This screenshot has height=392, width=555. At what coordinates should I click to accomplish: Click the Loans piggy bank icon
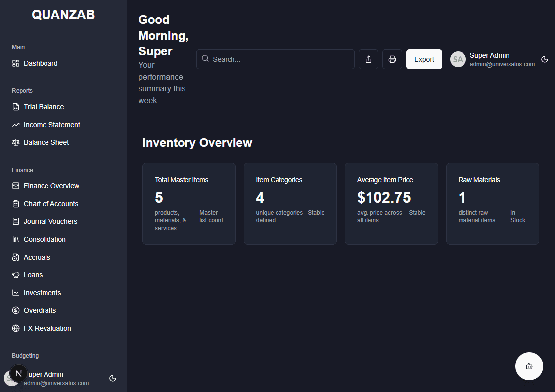pos(15,275)
